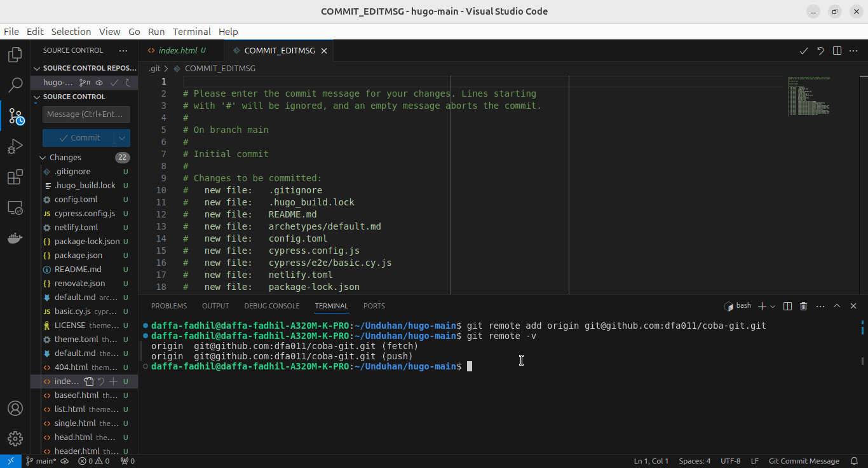The width and height of the screenshot is (868, 468).
Task: Click notifications bell in status bar
Action: coord(853,461)
